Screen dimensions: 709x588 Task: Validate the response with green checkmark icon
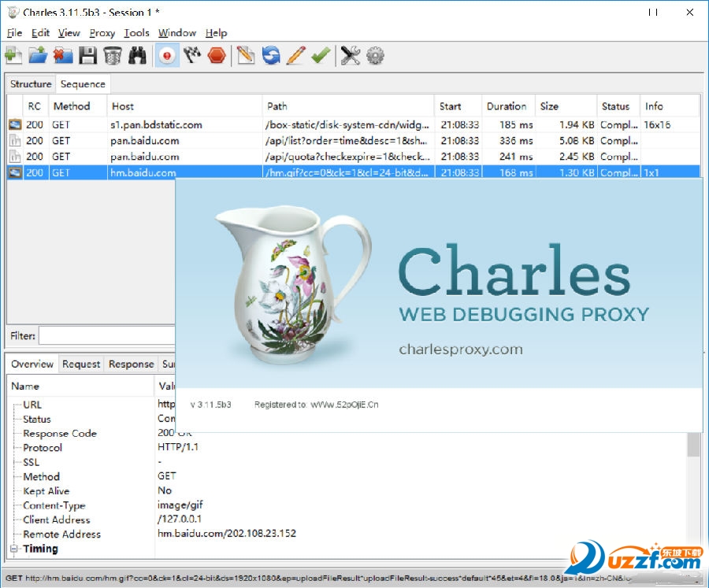point(321,56)
